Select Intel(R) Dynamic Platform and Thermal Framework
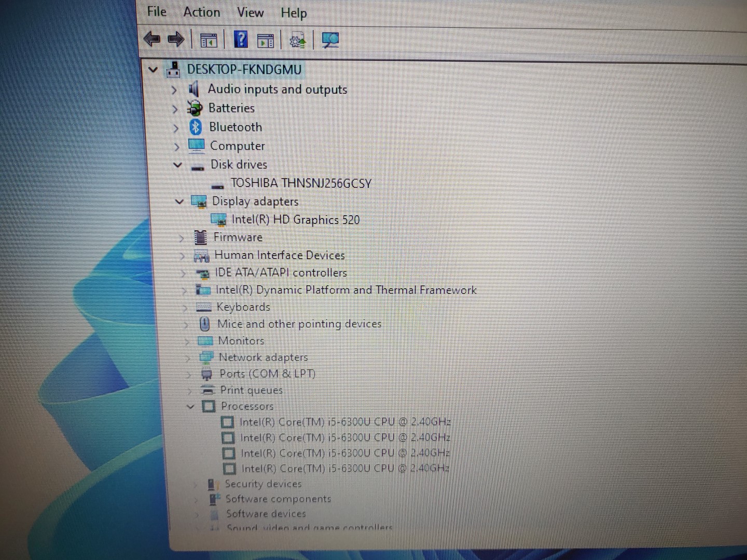747x560 pixels. (x=346, y=290)
